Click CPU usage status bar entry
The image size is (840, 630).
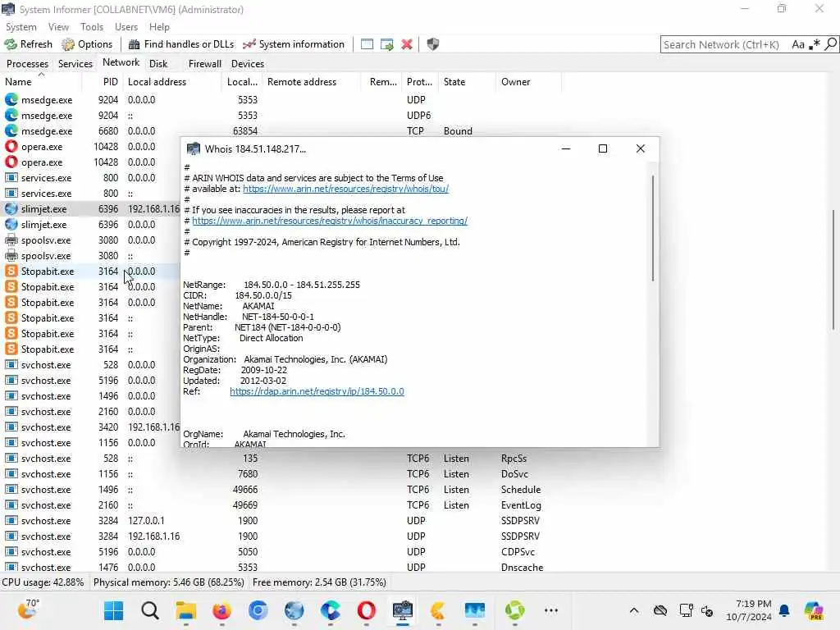[43, 582]
